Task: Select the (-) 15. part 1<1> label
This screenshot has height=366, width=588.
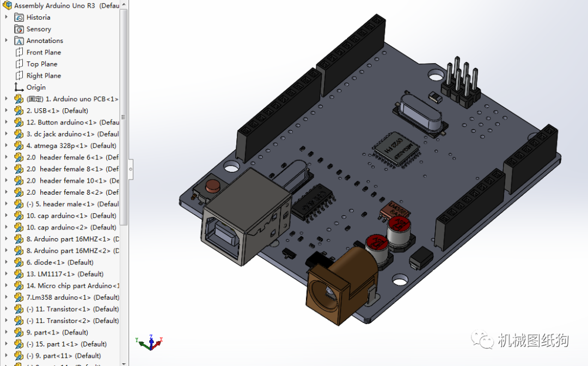Action: click(66, 344)
